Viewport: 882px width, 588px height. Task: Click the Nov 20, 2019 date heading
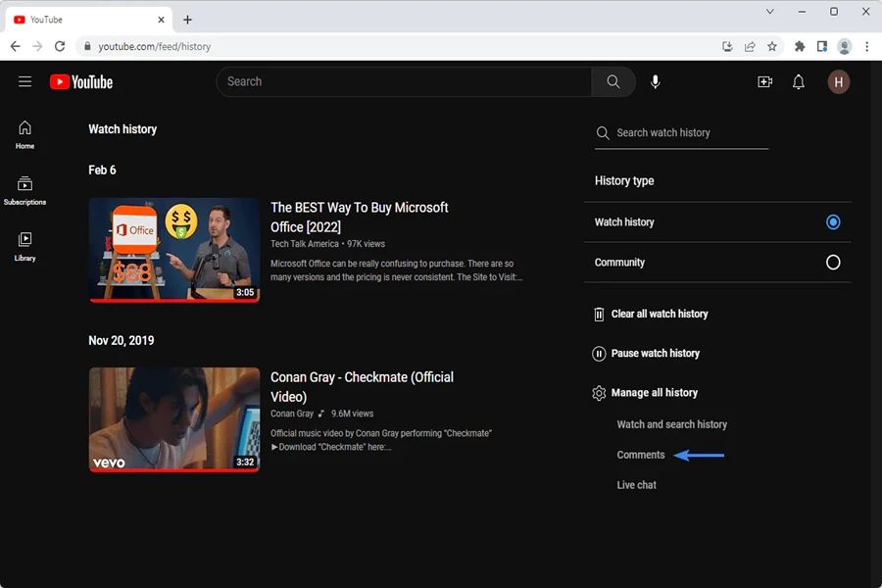[121, 341]
